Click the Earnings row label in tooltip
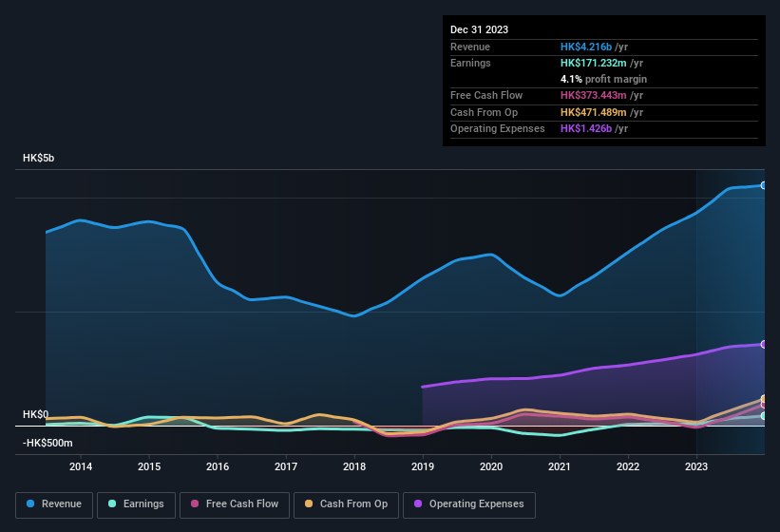Viewport: 780px width, 532px height. [470, 63]
